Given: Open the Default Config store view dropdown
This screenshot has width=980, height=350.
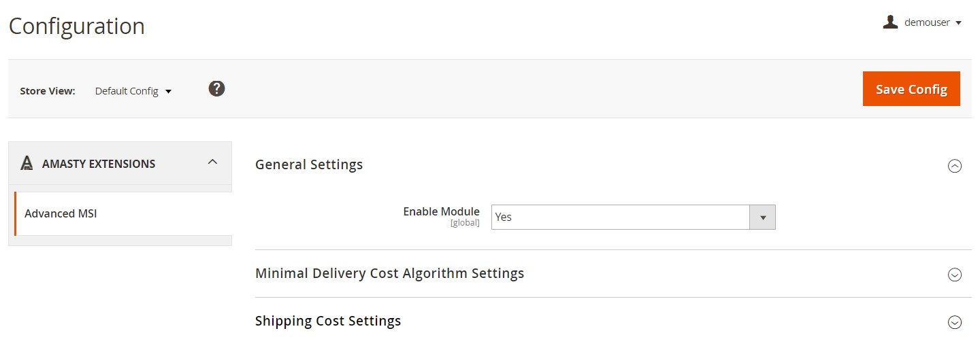Looking at the screenshot, I should [133, 91].
